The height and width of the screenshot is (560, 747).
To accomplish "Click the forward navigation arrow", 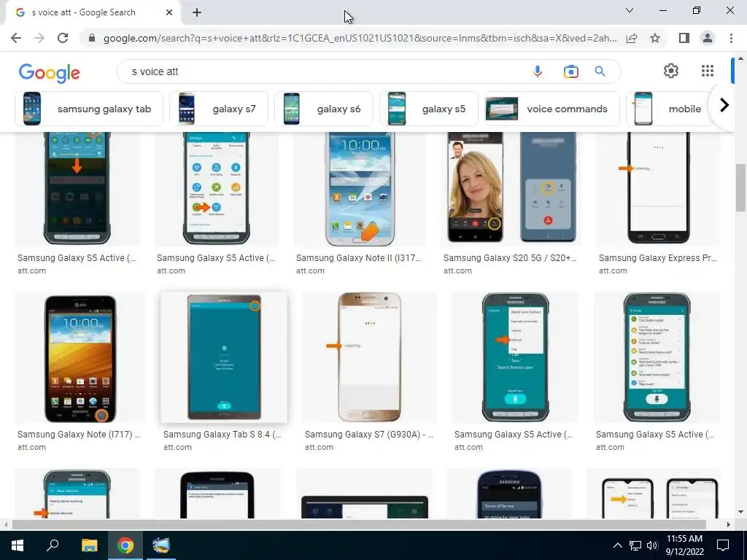I will pyautogui.click(x=39, y=38).
